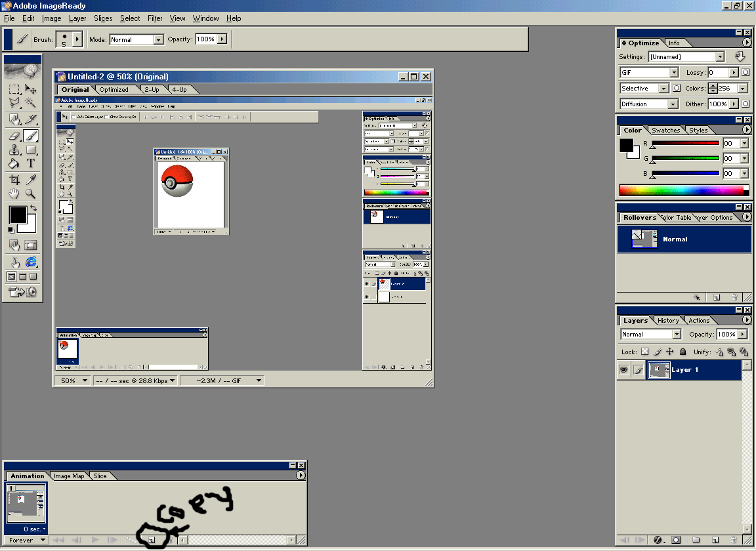The image size is (756, 551).
Task: Create new layer in Layers panel
Action: point(715,540)
